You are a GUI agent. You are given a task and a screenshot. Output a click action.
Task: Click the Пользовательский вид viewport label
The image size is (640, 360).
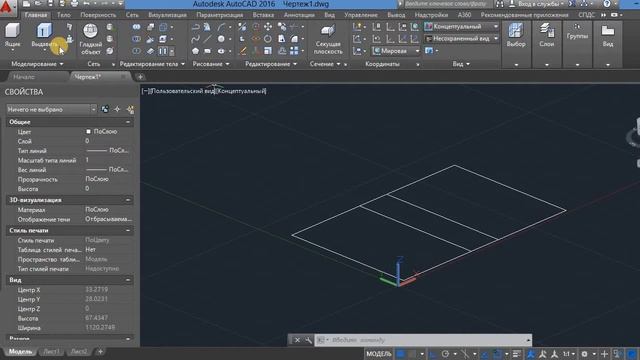(x=182, y=91)
